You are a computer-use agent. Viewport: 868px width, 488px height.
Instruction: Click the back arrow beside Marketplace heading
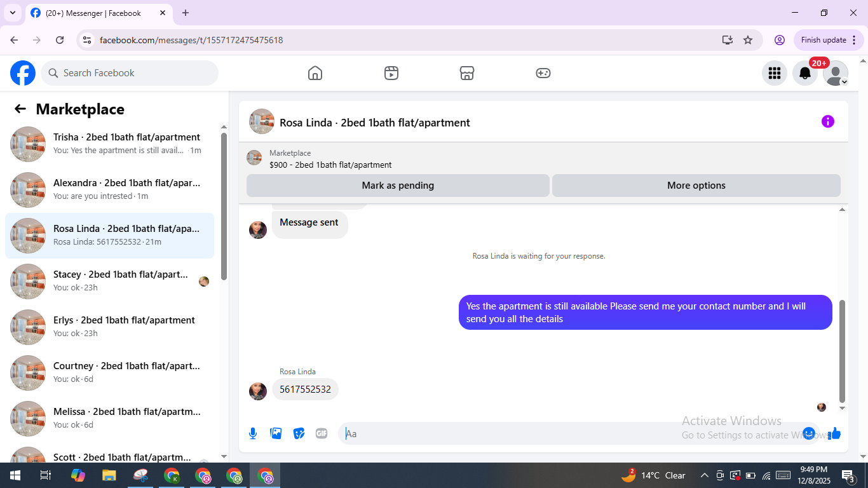tap(20, 109)
